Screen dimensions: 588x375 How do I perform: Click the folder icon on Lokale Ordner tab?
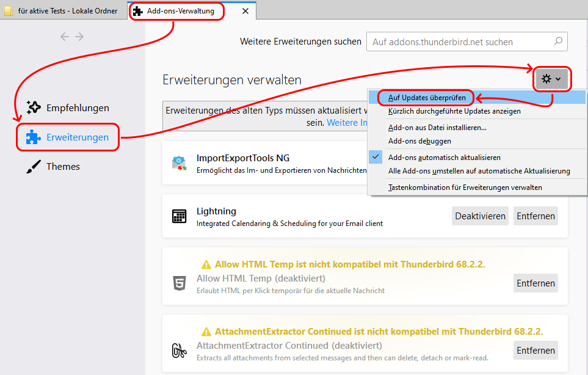(9, 11)
